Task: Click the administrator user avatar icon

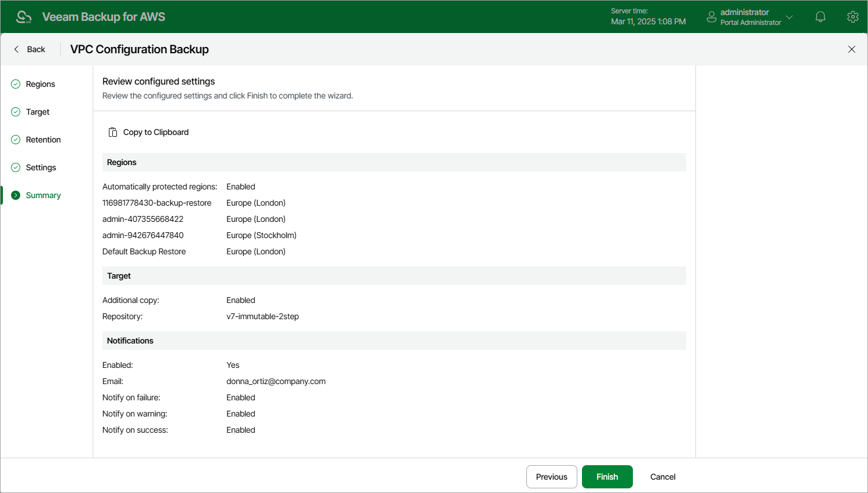Action: (x=712, y=17)
